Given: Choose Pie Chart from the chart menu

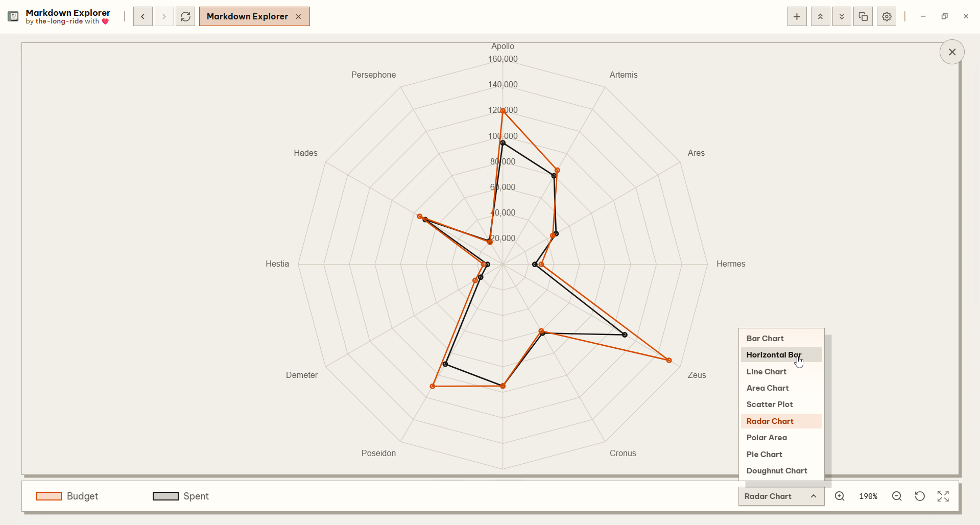Looking at the screenshot, I should coord(781,454).
